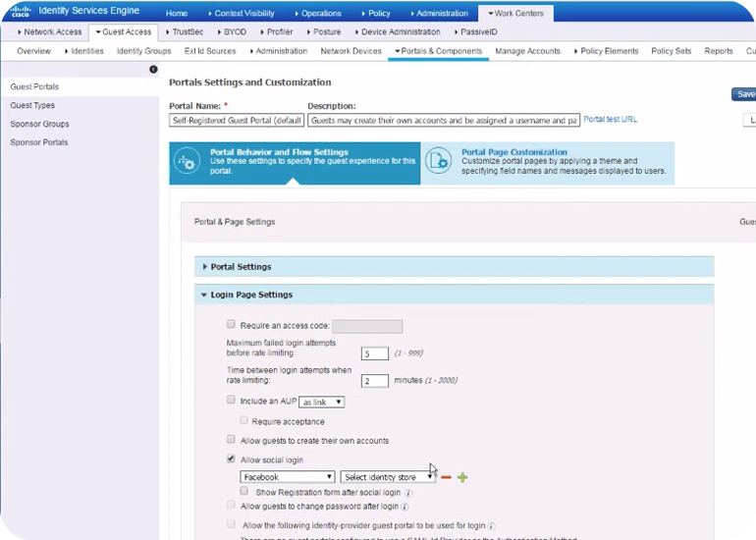The height and width of the screenshot is (540, 756).
Task: Open the Select identity store dropdown
Action: point(388,477)
